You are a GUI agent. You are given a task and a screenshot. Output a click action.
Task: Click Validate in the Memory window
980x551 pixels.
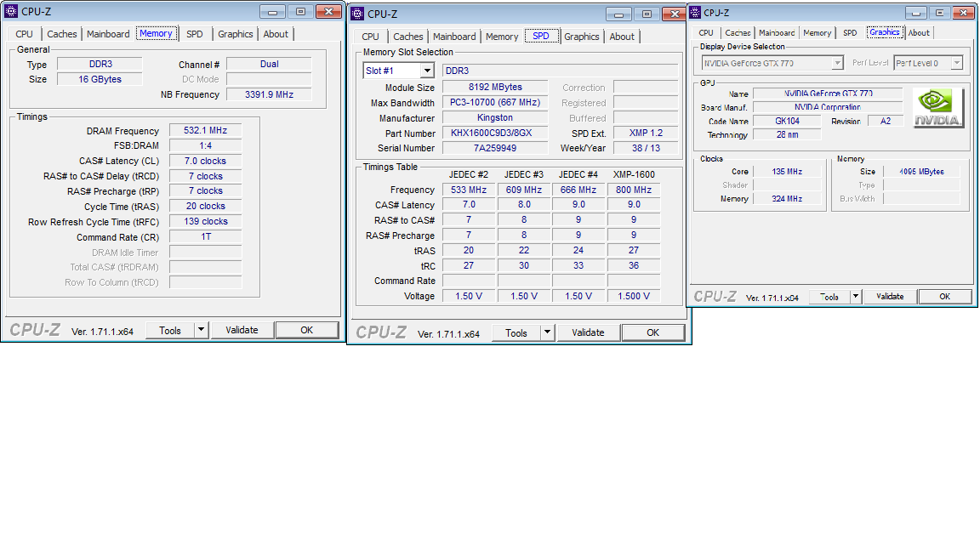242,330
